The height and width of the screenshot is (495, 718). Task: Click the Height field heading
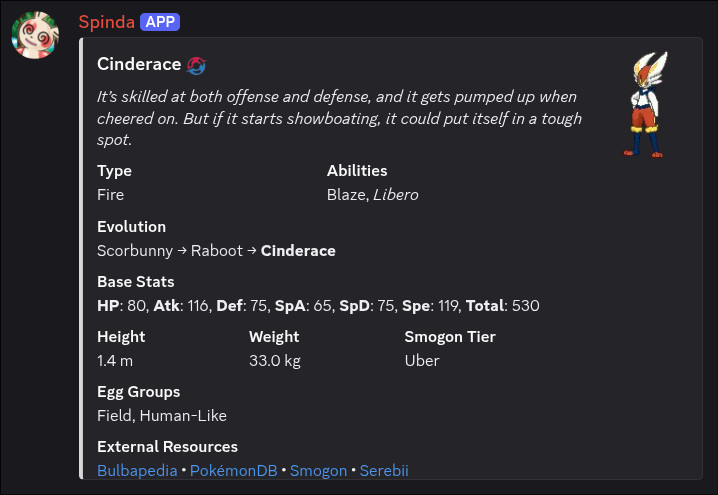121,337
